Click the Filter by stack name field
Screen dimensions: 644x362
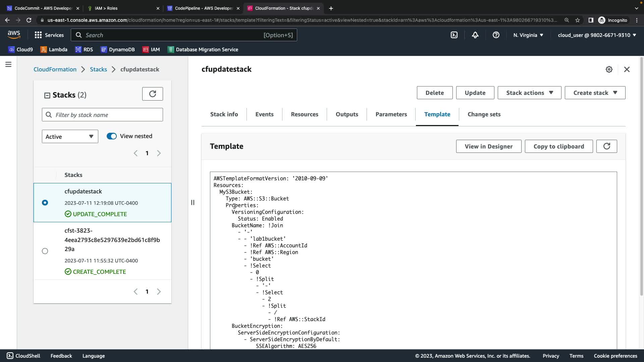(102, 115)
